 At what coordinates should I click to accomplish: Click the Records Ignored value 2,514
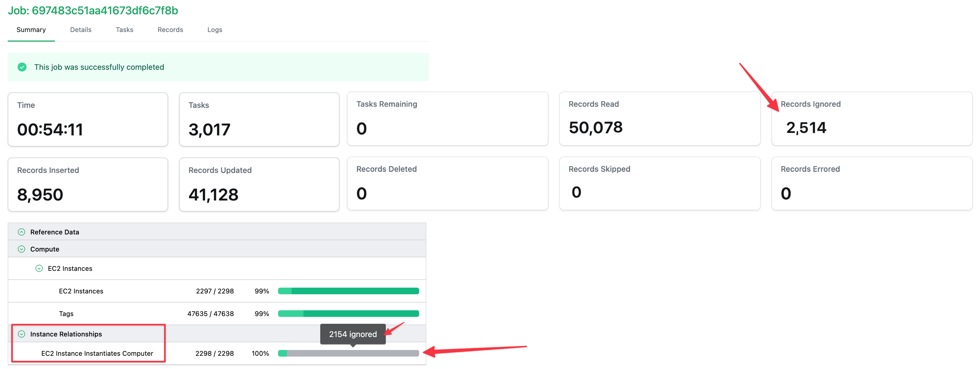click(x=806, y=128)
